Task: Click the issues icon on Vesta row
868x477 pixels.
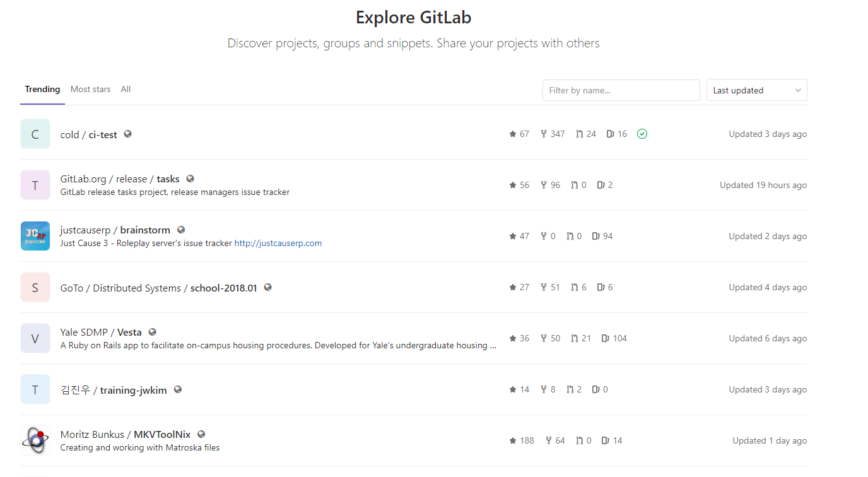Action: (606, 338)
